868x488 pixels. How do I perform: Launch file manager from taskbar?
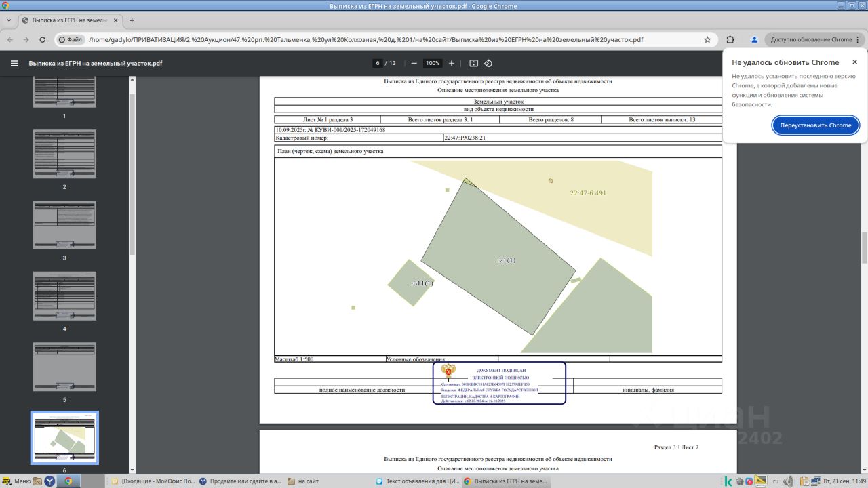pos(37,481)
